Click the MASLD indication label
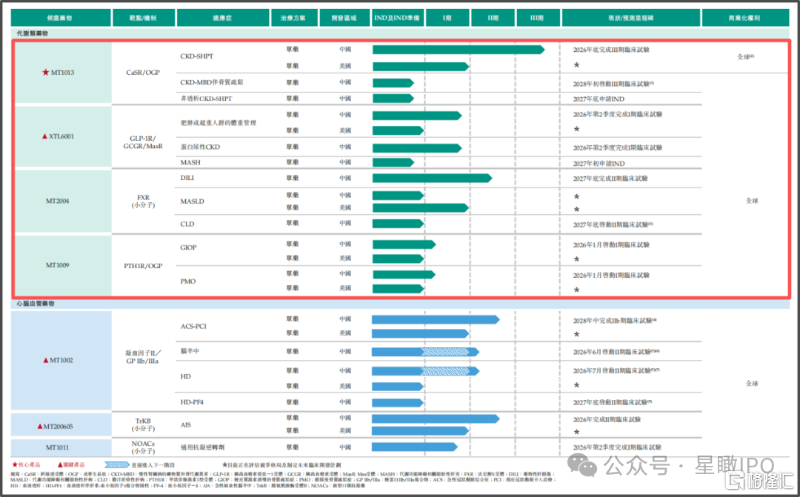The width and height of the screenshot is (800, 497). point(192,202)
